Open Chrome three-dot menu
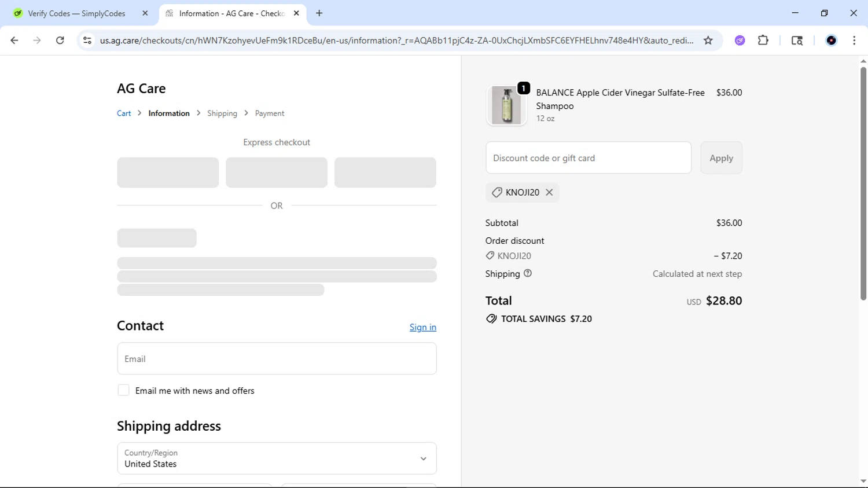This screenshot has height=488, width=868. [x=854, y=41]
